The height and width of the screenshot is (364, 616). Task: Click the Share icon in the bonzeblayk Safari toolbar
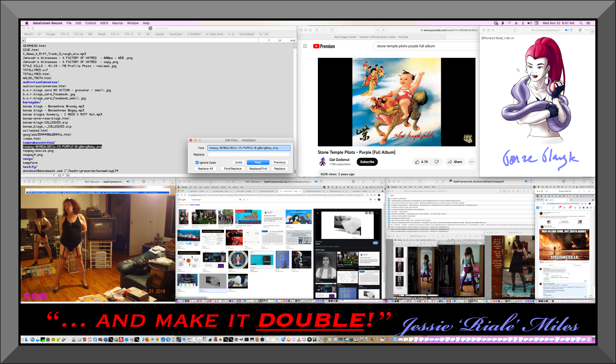[x=363, y=182]
